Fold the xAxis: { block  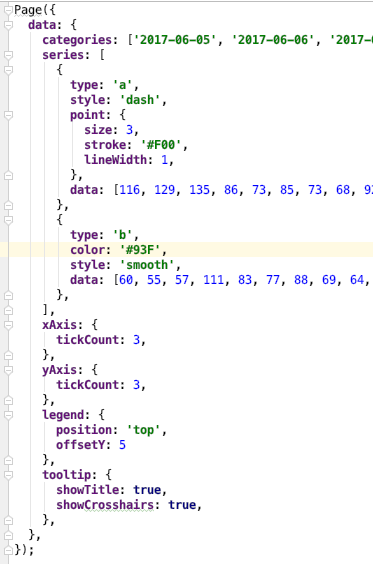(8, 325)
